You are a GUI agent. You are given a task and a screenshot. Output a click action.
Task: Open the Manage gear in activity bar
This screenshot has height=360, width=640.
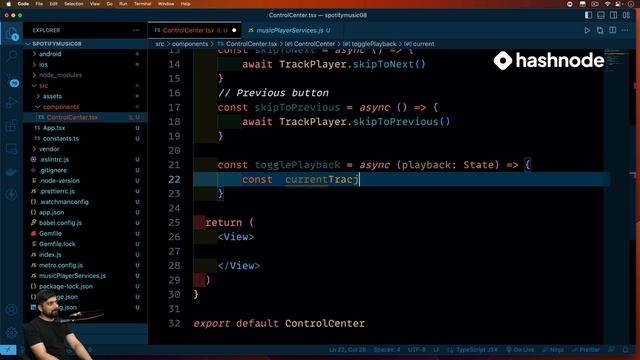click(11, 333)
